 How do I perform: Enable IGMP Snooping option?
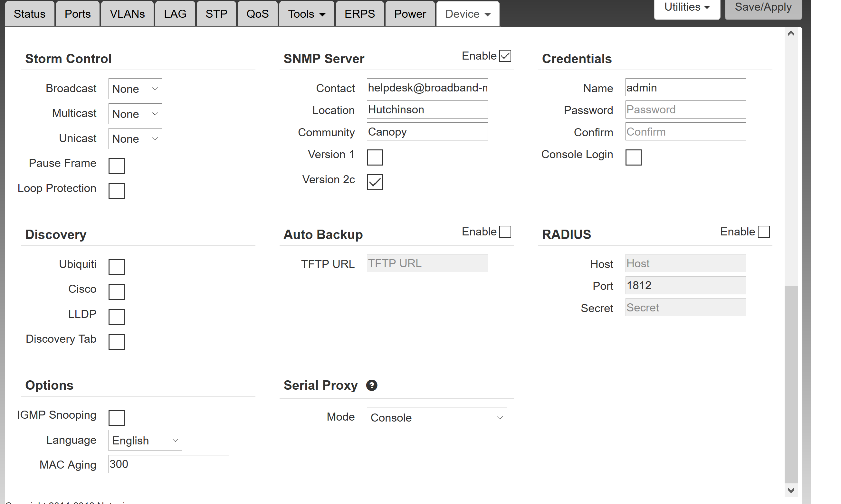117,418
